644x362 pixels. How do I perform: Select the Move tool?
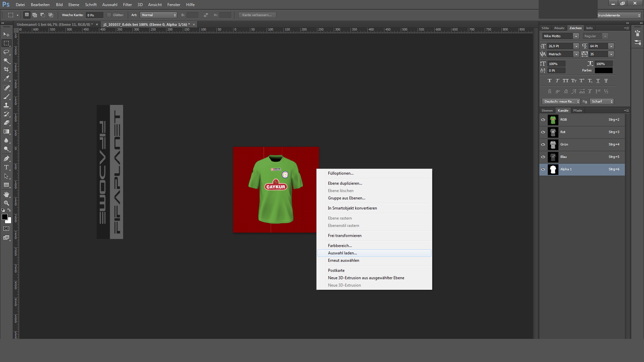[6, 35]
